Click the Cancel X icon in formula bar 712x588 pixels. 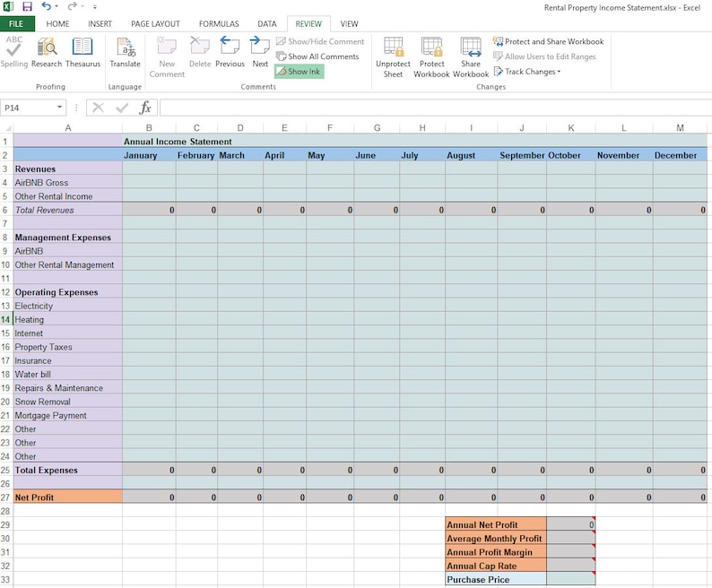[98, 108]
